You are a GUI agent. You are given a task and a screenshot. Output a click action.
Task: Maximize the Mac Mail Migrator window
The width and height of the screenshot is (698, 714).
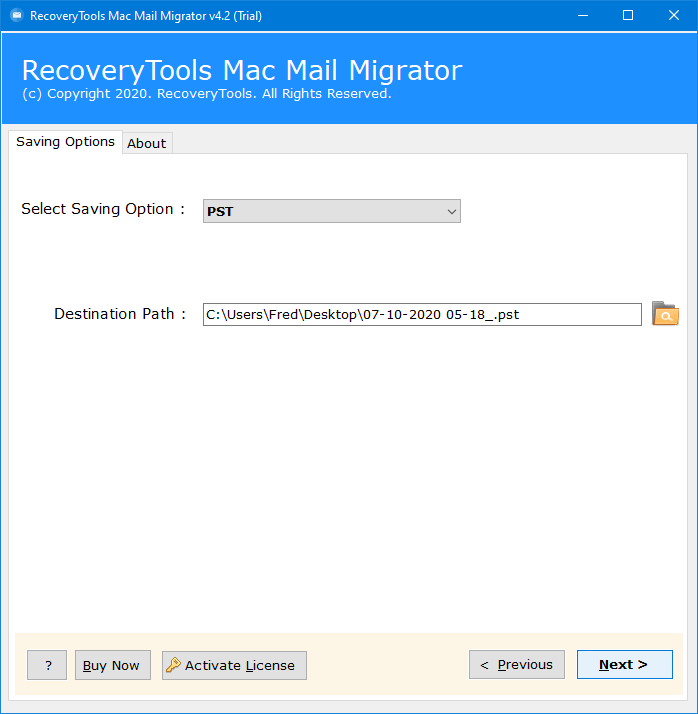pos(628,15)
